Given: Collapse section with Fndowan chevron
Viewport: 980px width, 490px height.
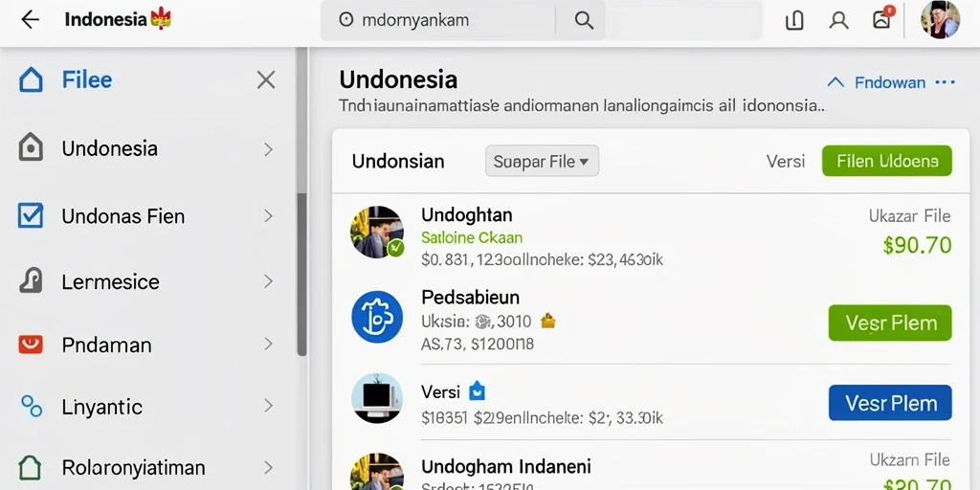Looking at the screenshot, I should click(x=835, y=82).
